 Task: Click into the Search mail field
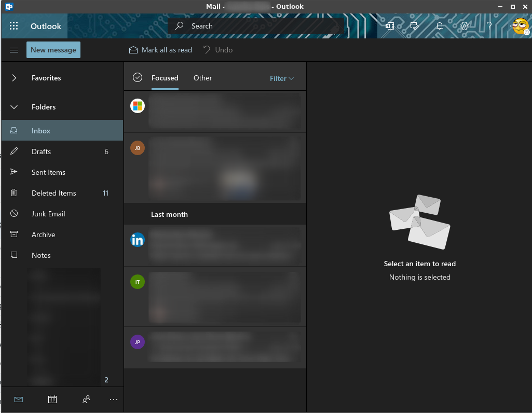[x=256, y=26]
